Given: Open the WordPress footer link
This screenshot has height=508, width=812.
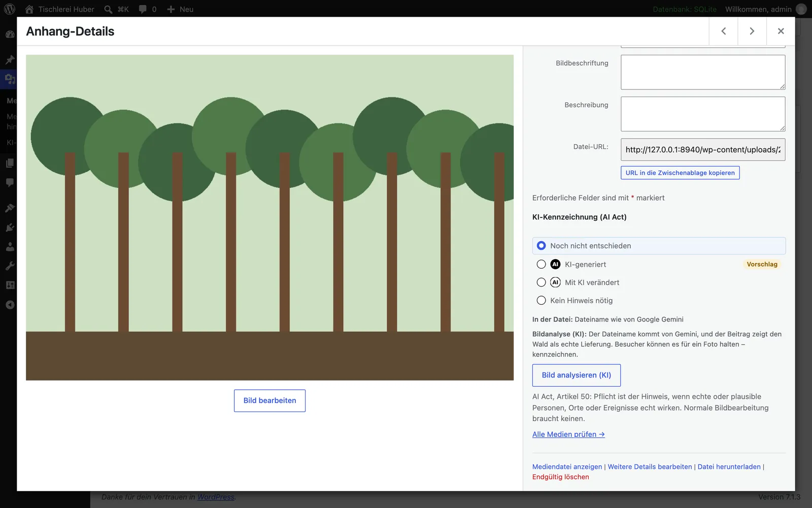Looking at the screenshot, I should tap(216, 497).
